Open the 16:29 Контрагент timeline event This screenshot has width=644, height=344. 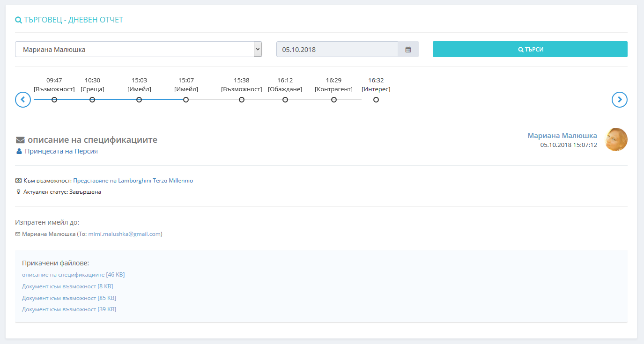[x=334, y=100]
